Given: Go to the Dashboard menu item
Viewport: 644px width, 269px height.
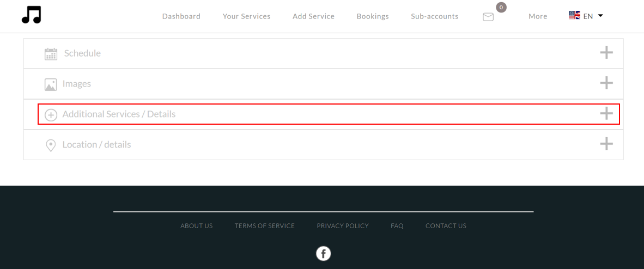Looking at the screenshot, I should point(181,16).
